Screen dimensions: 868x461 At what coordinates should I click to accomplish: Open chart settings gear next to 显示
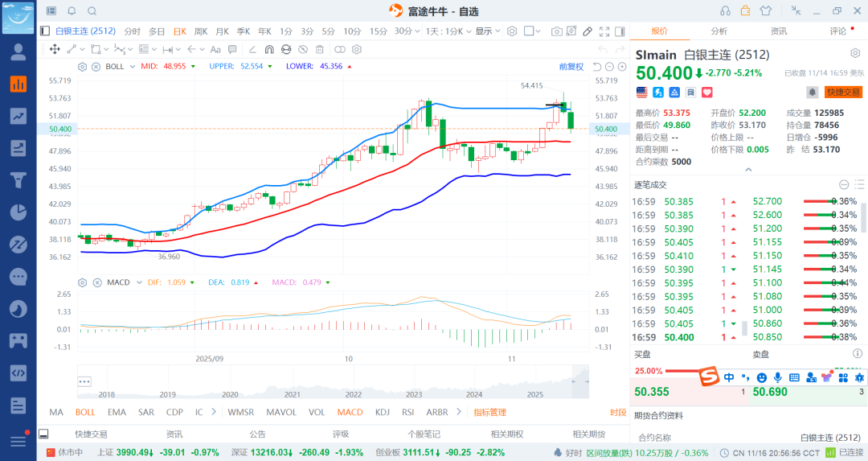pyautogui.click(x=512, y=31)
